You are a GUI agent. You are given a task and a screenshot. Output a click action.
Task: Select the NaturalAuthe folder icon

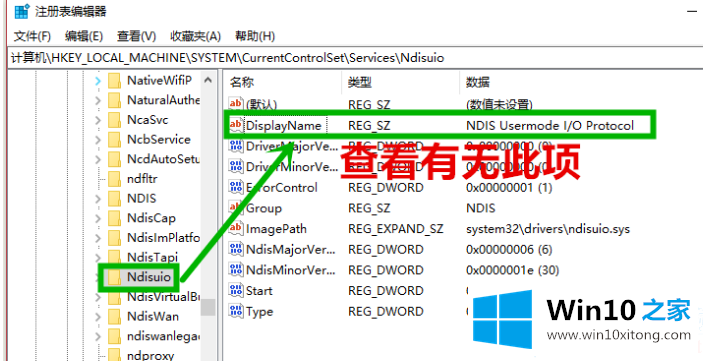[x=115, y=100]
